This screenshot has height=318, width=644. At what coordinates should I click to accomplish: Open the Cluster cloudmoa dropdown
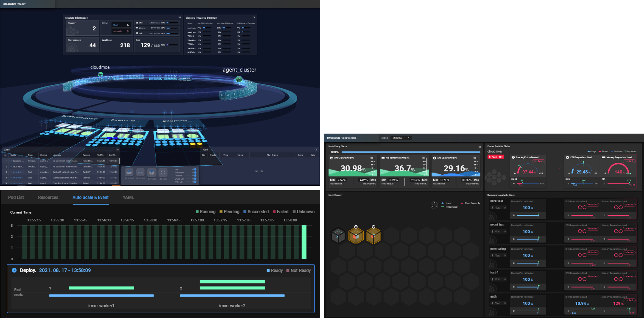401,138
